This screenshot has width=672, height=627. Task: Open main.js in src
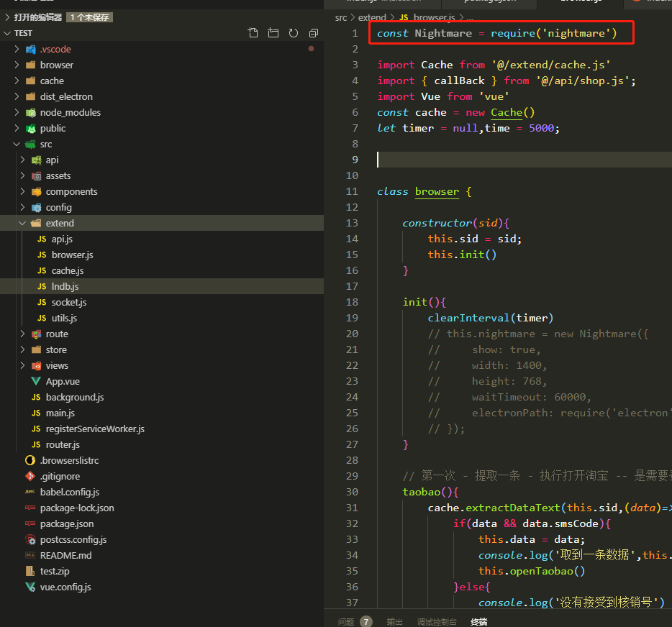point(60,413)
